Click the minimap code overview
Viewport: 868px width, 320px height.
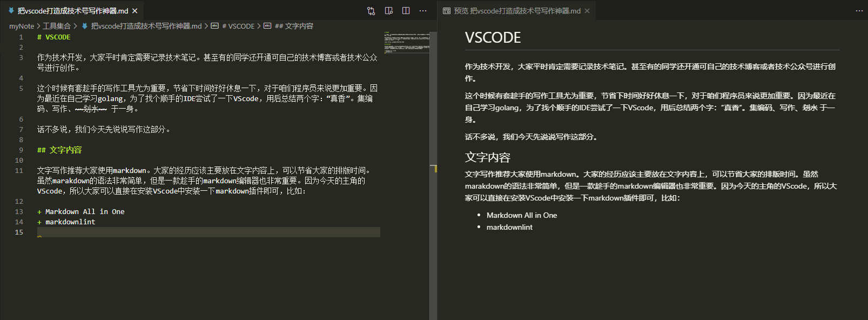point(407,43)
